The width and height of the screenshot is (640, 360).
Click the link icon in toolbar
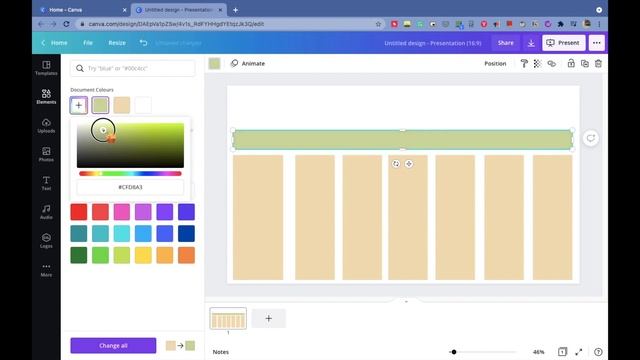[551, 64]
